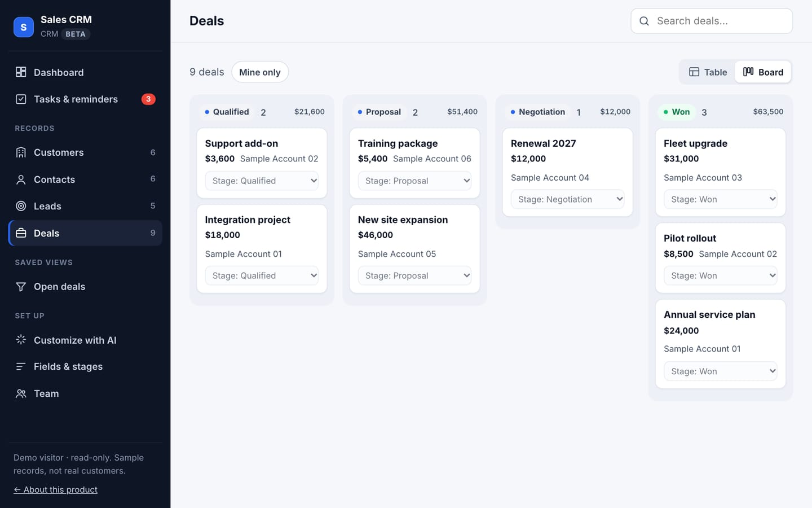The image size is (812, 508).
Task: Click the red 3 tasks badge
Action: (x=148, y=99)
